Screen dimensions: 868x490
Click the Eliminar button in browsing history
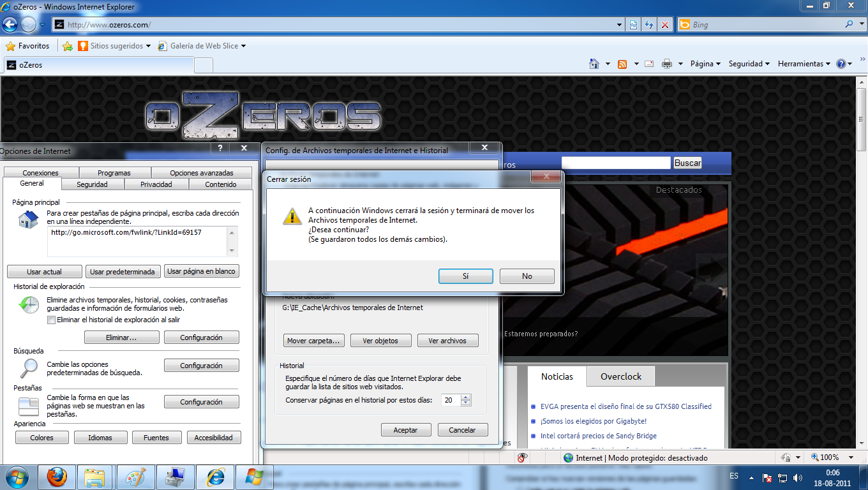(x=122, y=338)
